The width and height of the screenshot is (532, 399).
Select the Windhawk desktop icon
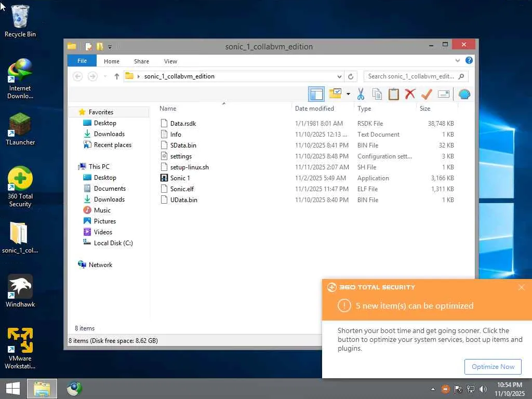click(x=20, y=291)
